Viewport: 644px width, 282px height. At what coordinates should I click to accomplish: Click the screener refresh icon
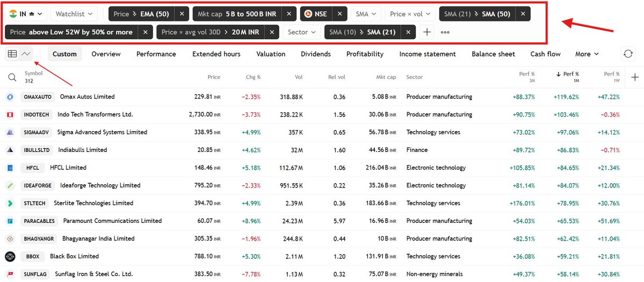(628, 54)
